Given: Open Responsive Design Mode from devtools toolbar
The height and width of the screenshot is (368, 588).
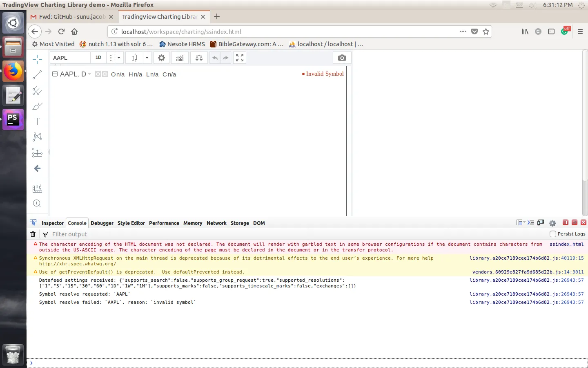Looking at the screenshot, I should coord(541,223).
